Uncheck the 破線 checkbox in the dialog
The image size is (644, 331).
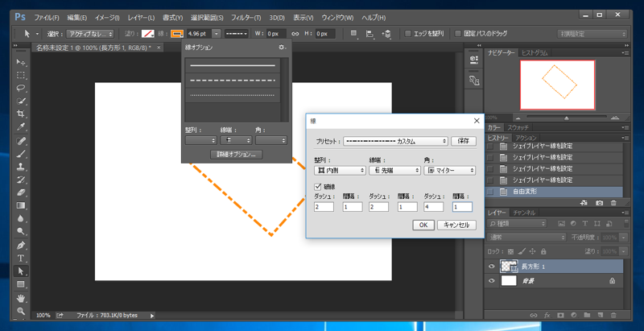click(x=317, y=186)
